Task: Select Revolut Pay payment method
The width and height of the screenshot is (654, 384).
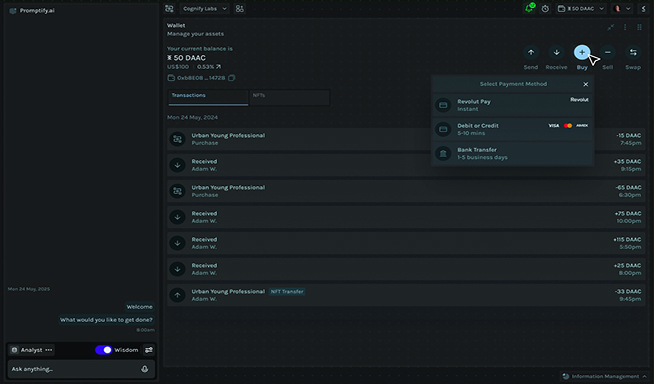Action: click(x=513, y=105)
